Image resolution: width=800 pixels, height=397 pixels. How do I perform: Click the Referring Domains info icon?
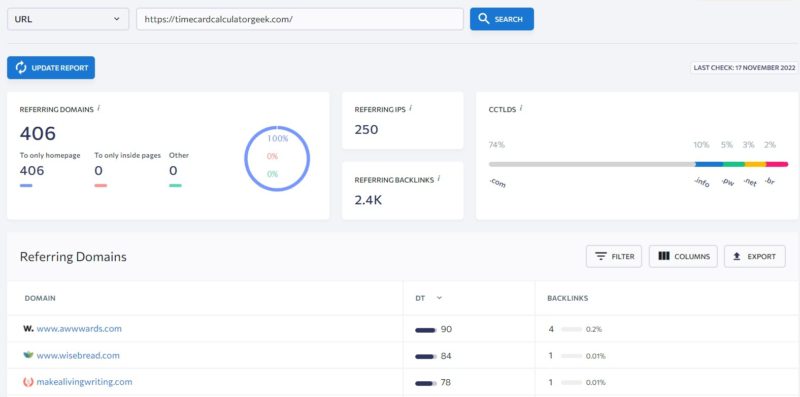98,108
